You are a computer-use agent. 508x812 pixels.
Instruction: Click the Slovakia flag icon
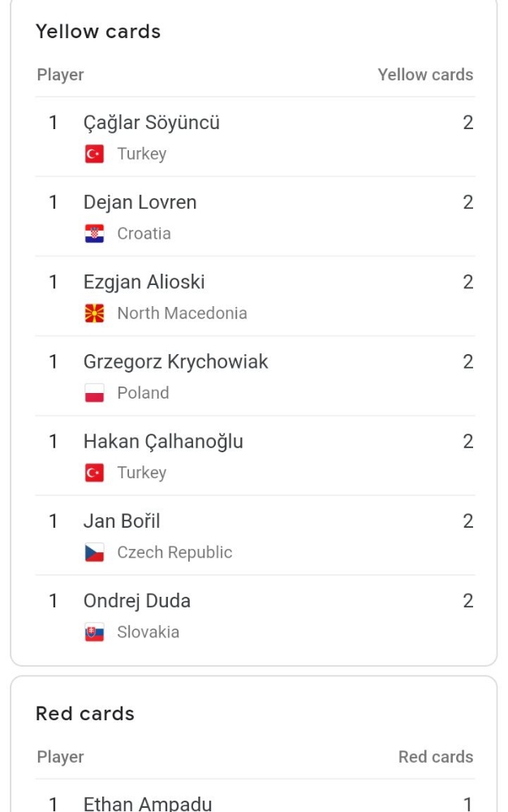94,632
